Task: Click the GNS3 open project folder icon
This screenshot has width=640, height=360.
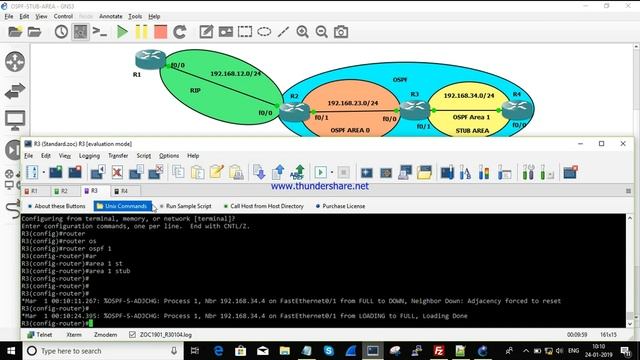Action: click(x=15, y=32)
